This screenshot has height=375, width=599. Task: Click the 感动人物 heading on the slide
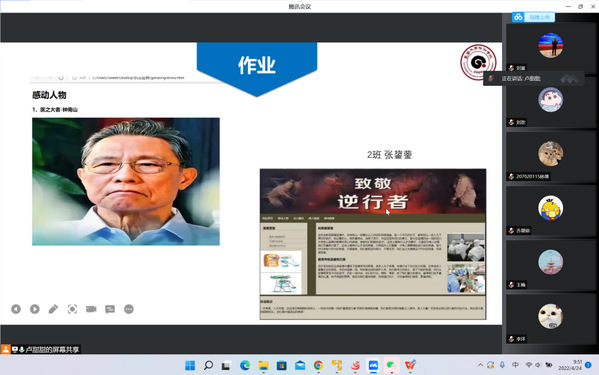tap(49, 95)
